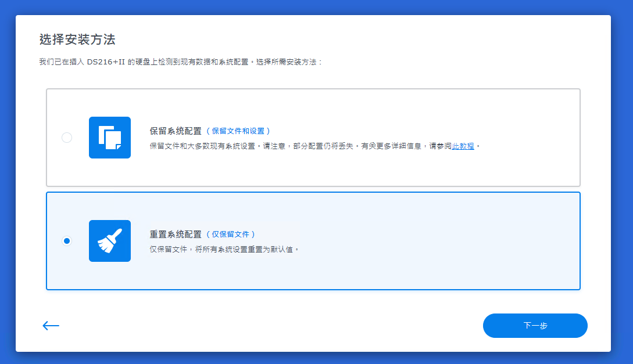Viewport: 633px width, 364px height.
Task: Click the broom icon for resetting configuration
Action: (110, 241)
